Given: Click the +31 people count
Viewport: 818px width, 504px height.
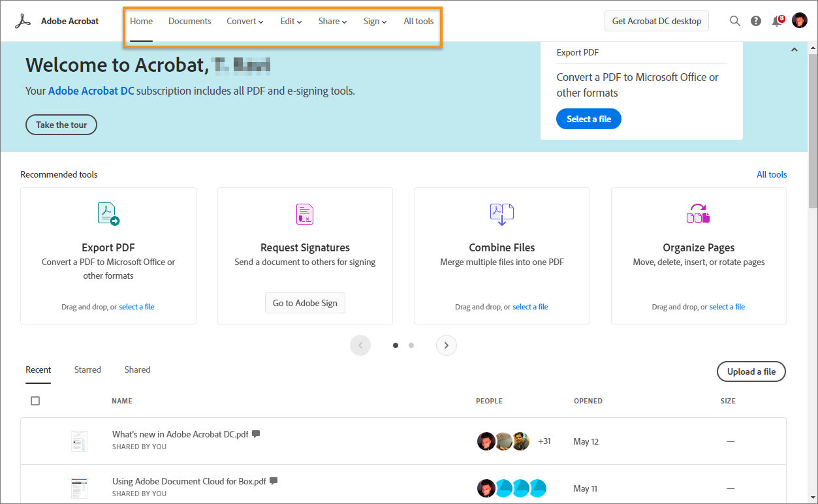Looking at the screenshot, I should [544, 441].
